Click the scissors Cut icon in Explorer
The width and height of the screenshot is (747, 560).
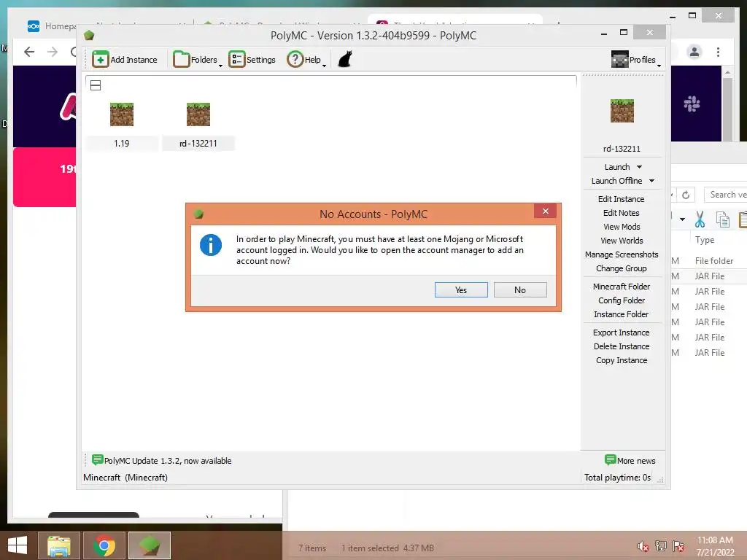tap(700, 219)
